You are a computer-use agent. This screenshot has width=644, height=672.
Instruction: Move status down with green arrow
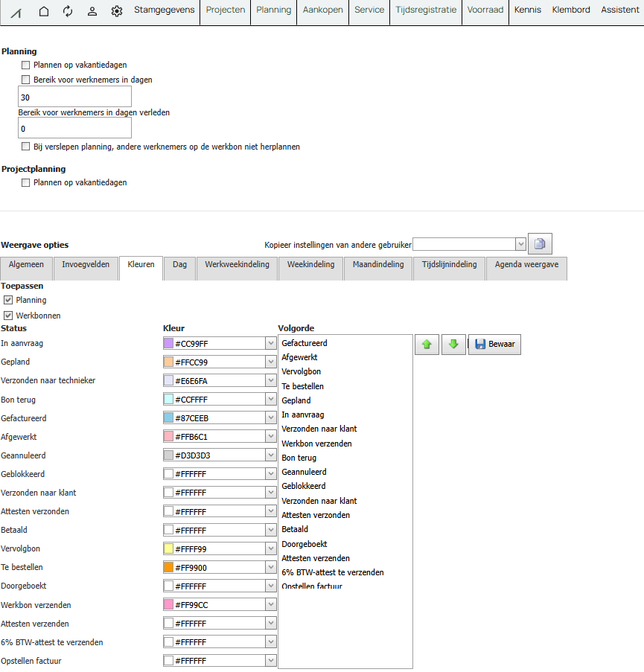pos(453,344)
